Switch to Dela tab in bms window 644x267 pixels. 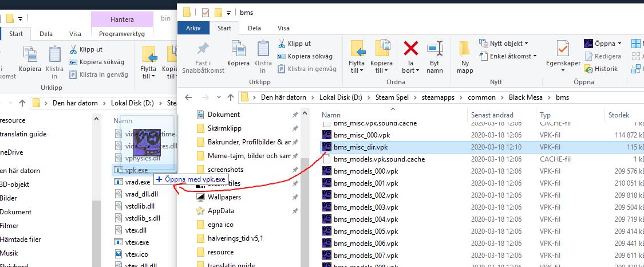[255, 28]
